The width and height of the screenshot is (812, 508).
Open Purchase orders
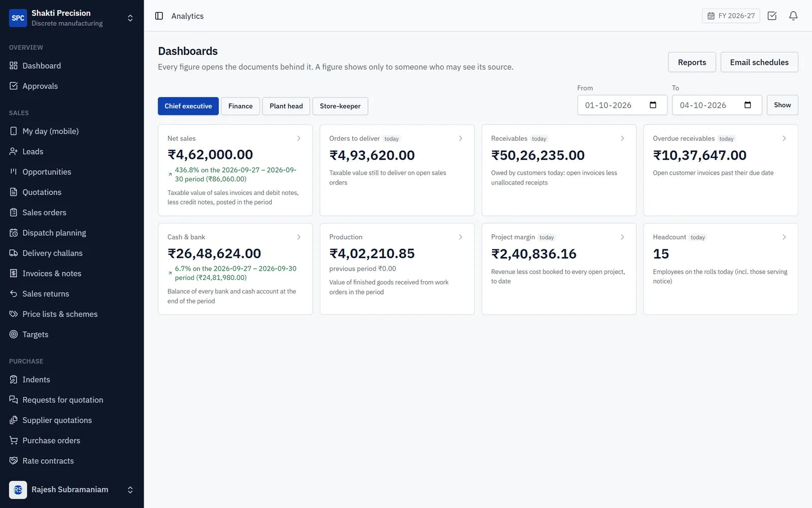[x=72, y=440]
